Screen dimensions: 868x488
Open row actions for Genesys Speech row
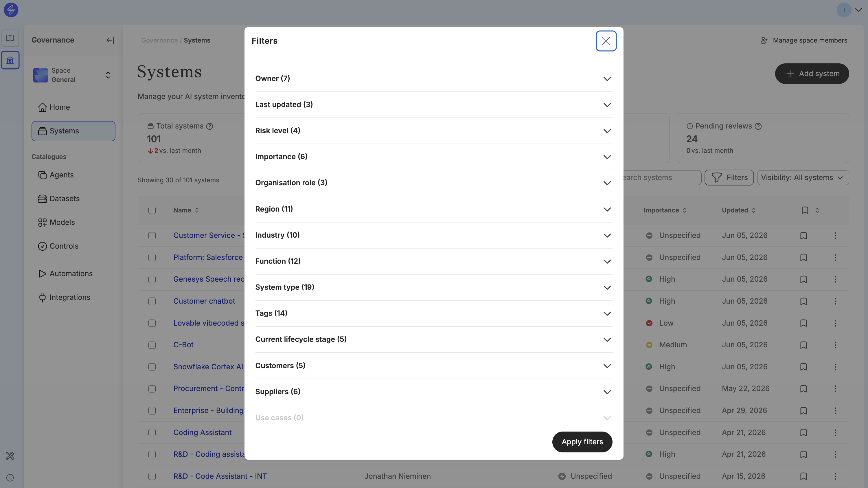(x=835, y=279)
